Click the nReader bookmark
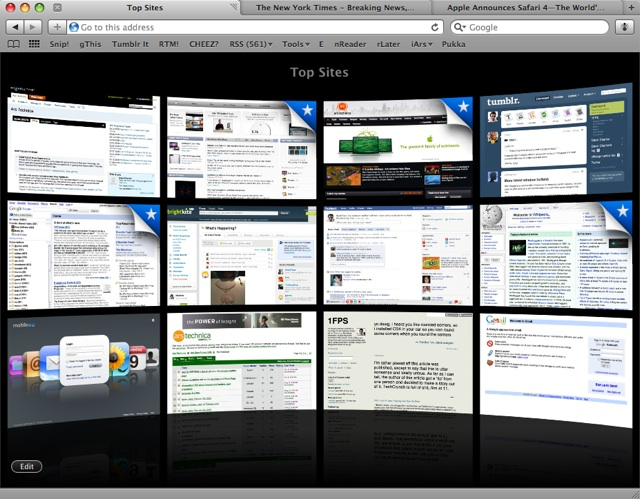 [x=350, y=44]
